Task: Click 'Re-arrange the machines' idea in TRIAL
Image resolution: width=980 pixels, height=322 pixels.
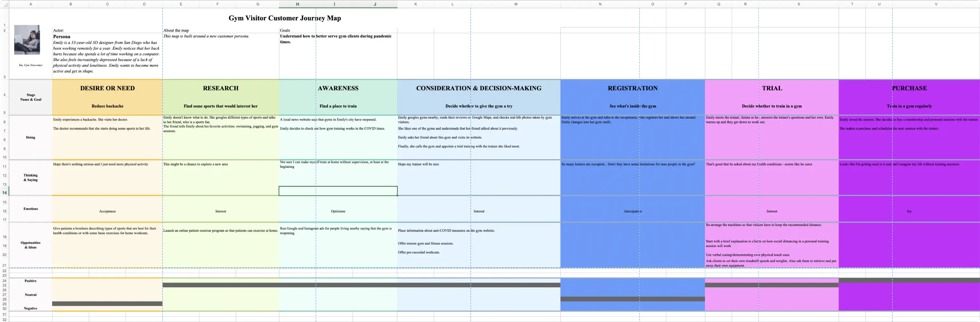Action: pyautogui.click(x=763, y=225)
